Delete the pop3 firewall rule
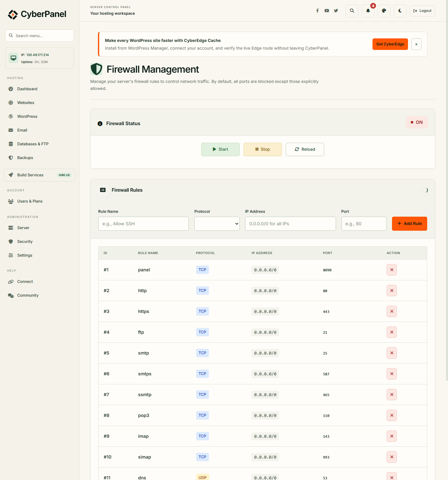Image resolution: width=448 pixels, height=480 pixels. [392, 415]
